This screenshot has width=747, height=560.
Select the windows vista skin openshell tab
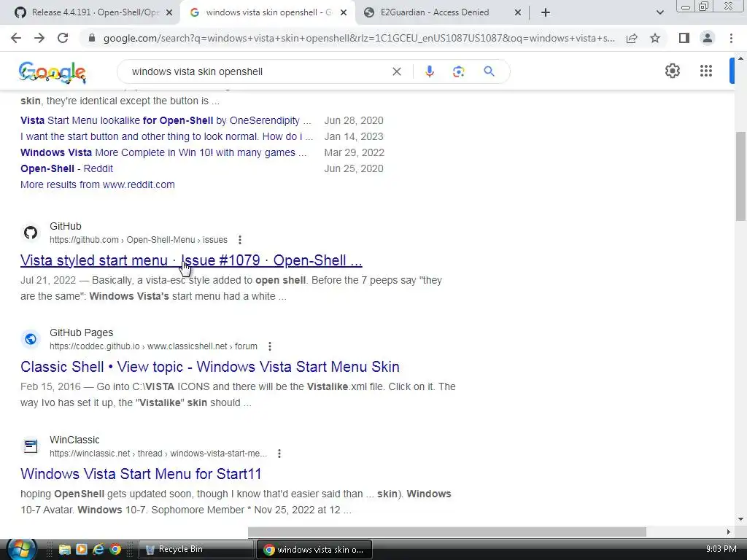(268, 12)
